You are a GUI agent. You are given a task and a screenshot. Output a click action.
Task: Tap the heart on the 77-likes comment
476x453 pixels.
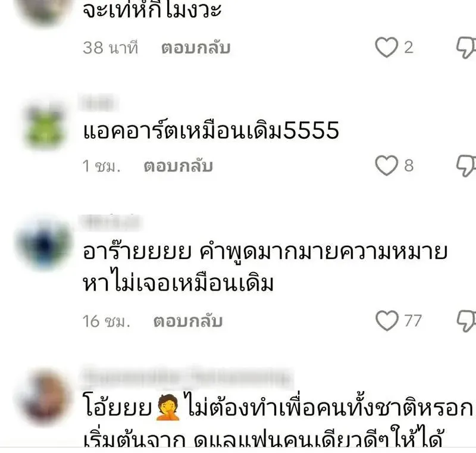click(x=387, y=320)
